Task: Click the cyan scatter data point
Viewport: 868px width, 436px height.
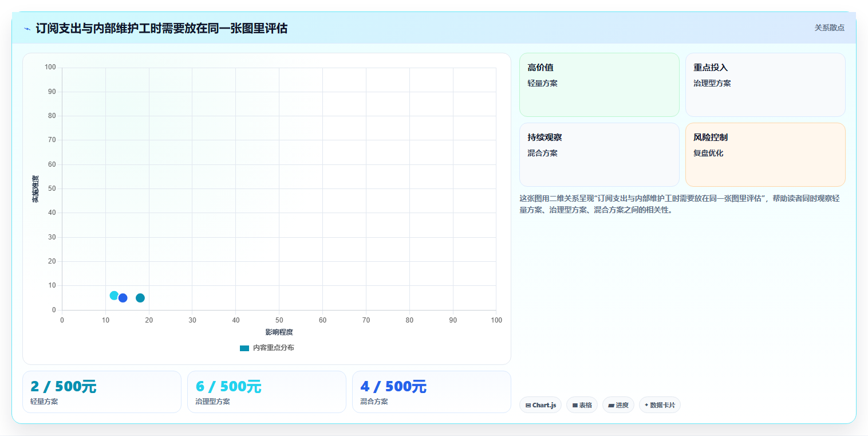Action: click(114, 296)
